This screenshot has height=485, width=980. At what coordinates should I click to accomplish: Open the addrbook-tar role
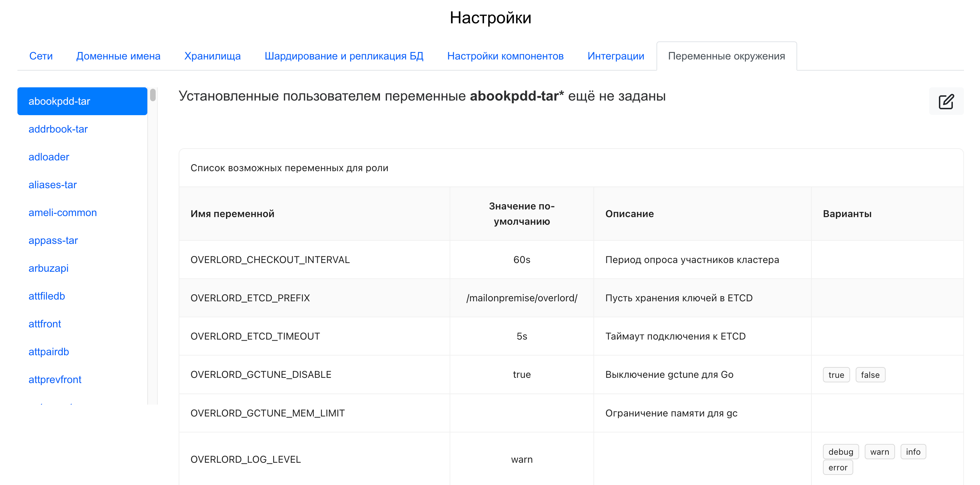click(58, 129)
